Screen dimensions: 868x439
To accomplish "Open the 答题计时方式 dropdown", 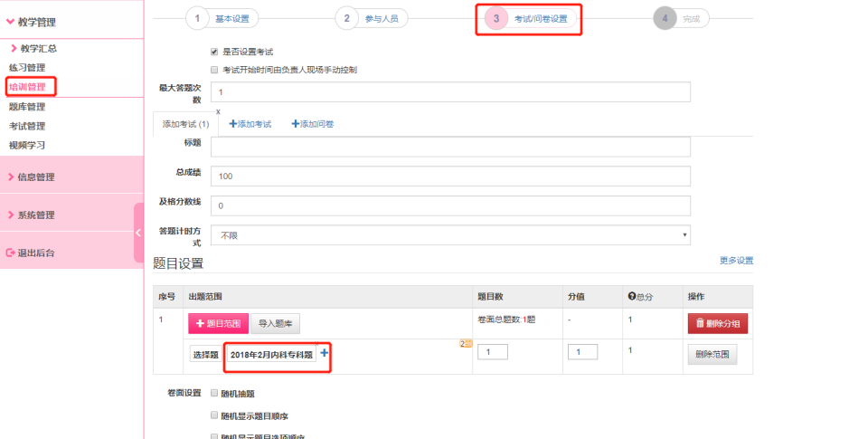I will (450, 235).
